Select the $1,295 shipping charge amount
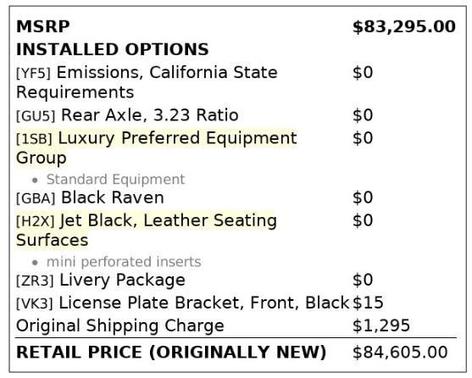472x378 pixels. pos(381,326)
